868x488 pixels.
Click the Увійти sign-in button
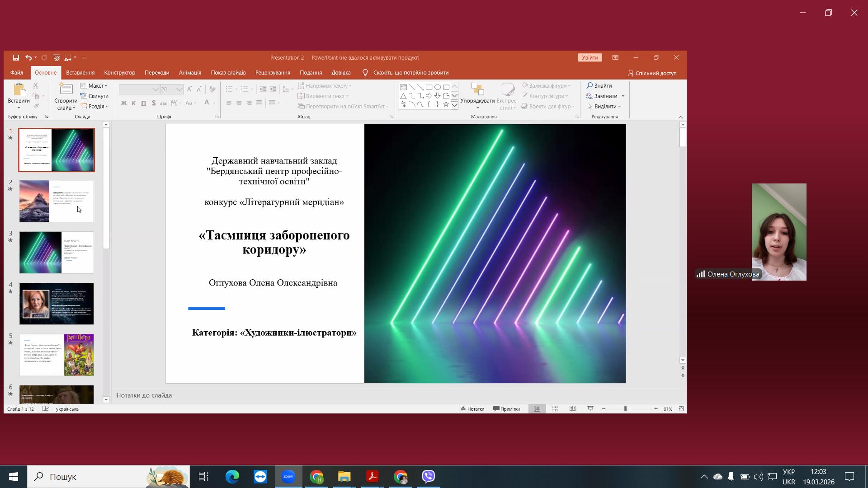pyautogui.click(x=590, y=58)
